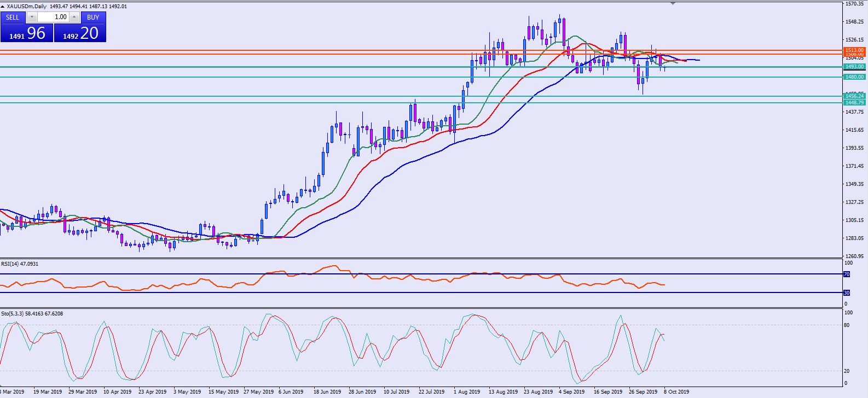Select the 1513.00 orange price label
The width and height of the screenshot is (868, 398).
tap(854, 50)
